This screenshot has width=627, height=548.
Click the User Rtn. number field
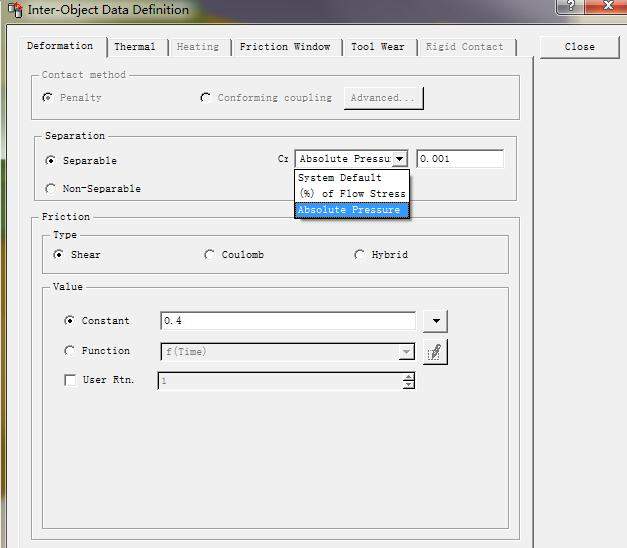pyautogui.click(x=281, y=381)
